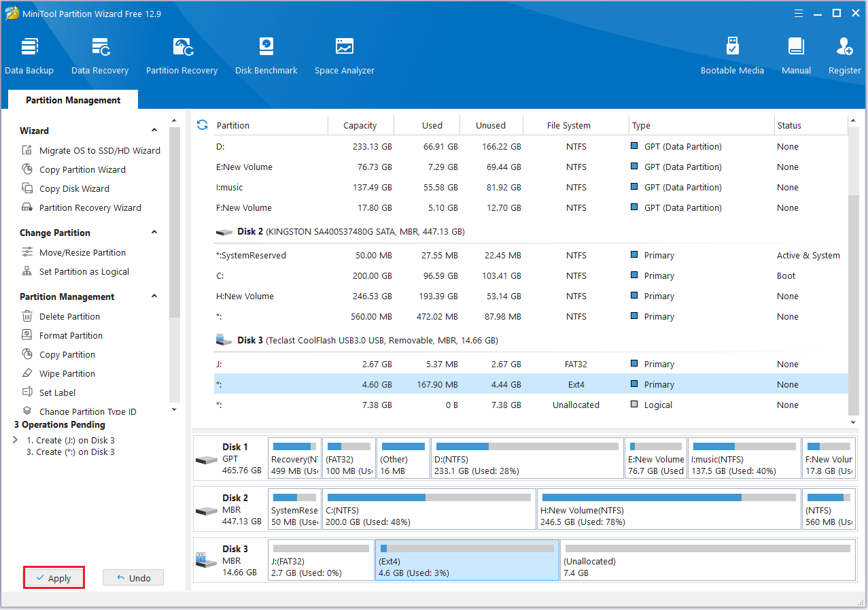
Task: Select Disk 3 USB icon in disk map
Action: coord(207,560)
